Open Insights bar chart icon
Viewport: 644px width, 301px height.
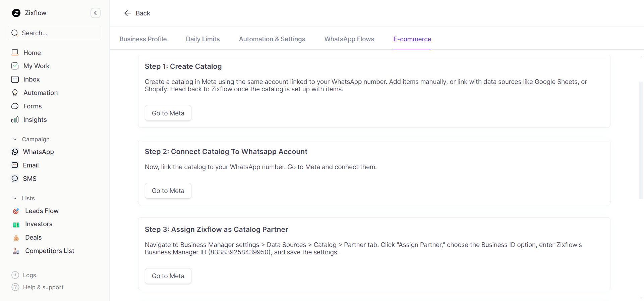[15, 120]
